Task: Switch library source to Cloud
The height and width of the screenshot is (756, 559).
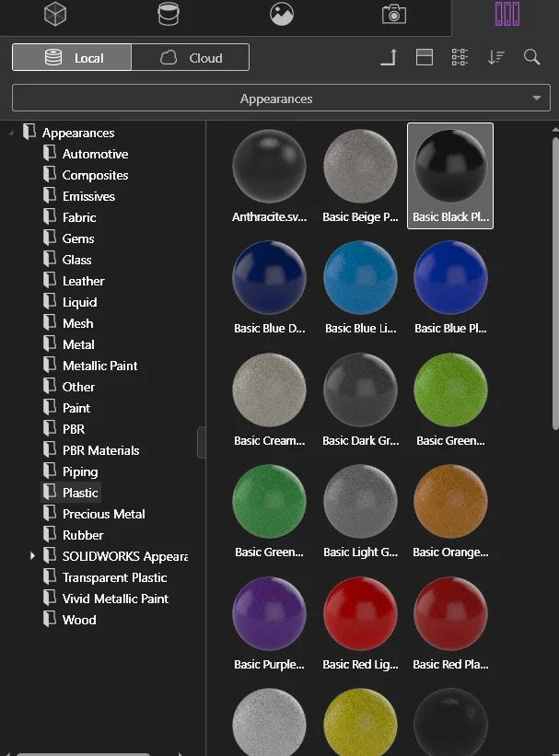Action: [191, 58]
